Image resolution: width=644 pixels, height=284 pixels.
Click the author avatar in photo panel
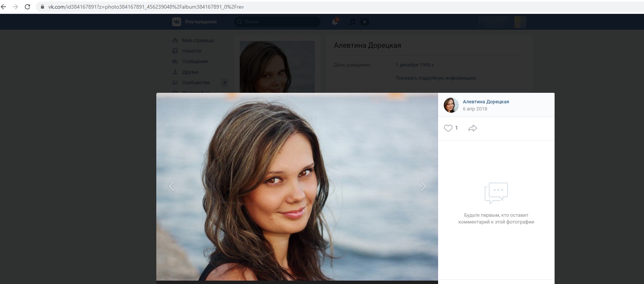pos(451,105)
